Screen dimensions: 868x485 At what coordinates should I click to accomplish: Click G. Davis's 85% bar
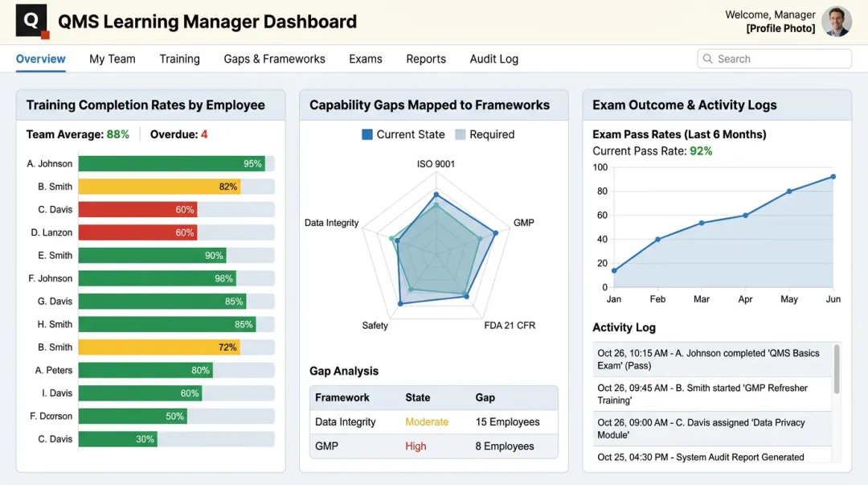tap(162, 302)
